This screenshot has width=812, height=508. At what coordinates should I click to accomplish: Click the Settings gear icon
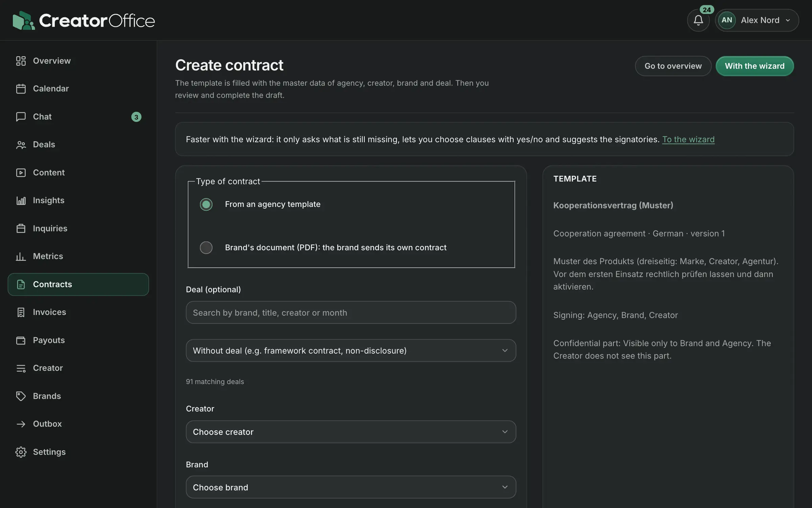[21, 452]
